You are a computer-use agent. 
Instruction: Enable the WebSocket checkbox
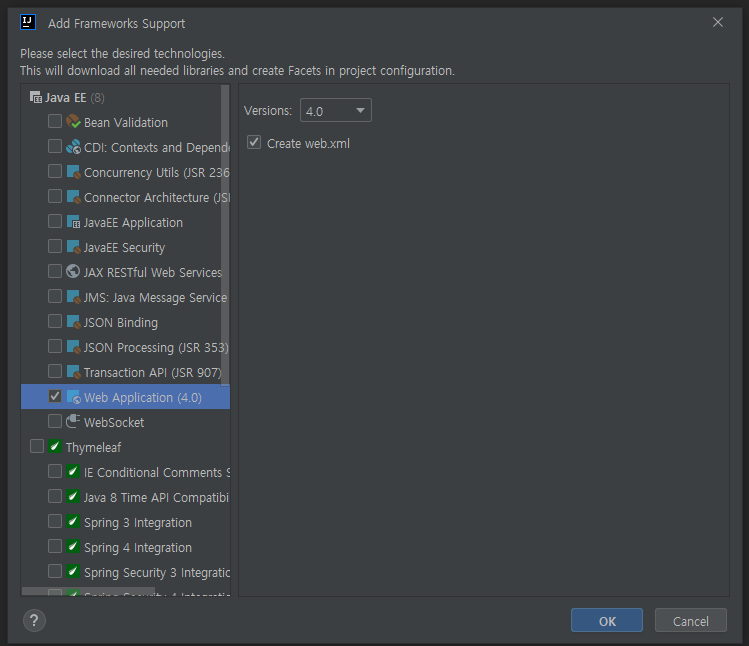(55, 421)
